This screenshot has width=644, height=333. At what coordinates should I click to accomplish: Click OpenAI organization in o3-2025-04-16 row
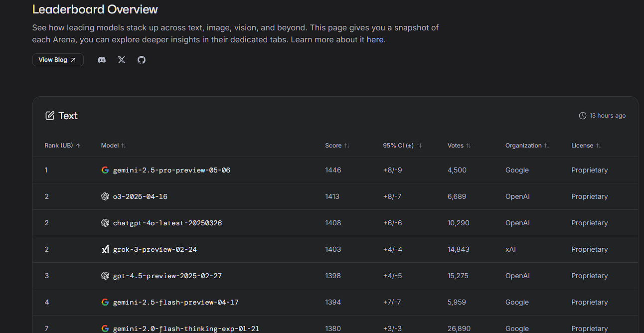click(517, 196)
